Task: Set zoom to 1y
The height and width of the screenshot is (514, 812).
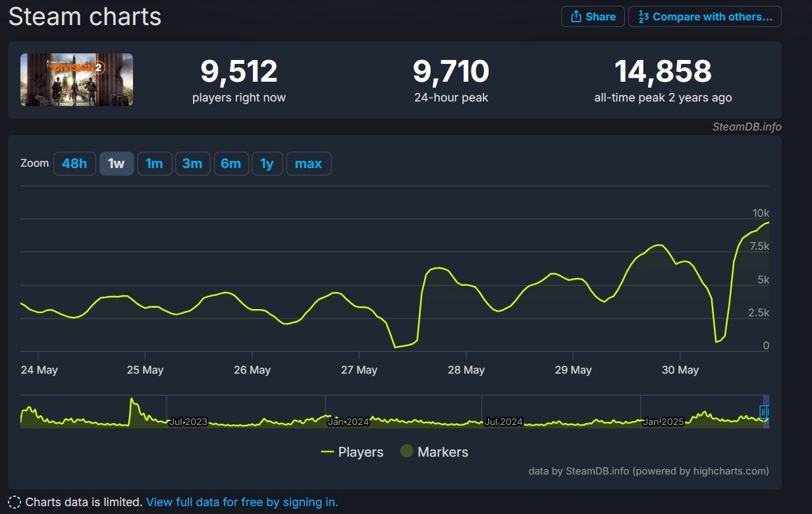Action: pos(267,163)
